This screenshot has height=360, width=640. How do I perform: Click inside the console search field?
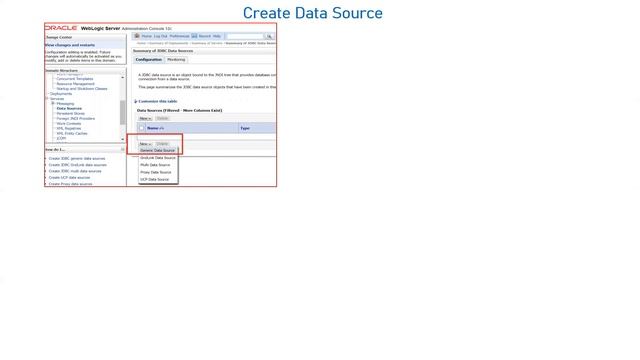coord(245,36)
